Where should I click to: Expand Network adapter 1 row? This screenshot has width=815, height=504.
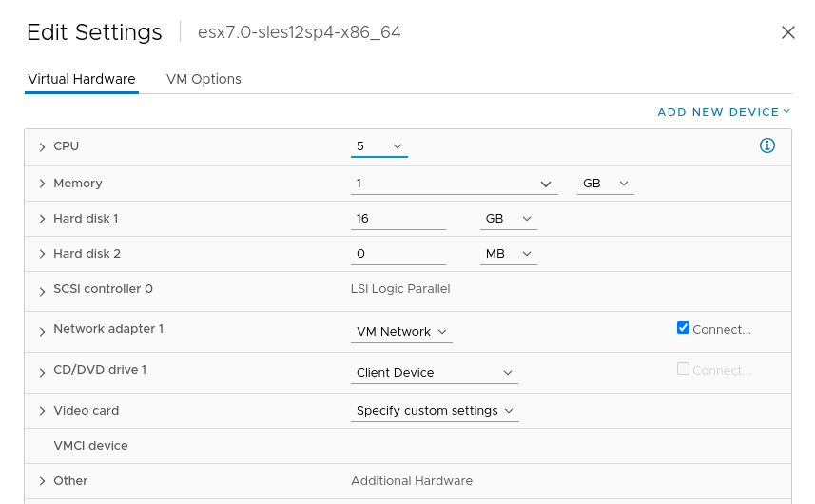pos(43,331)
